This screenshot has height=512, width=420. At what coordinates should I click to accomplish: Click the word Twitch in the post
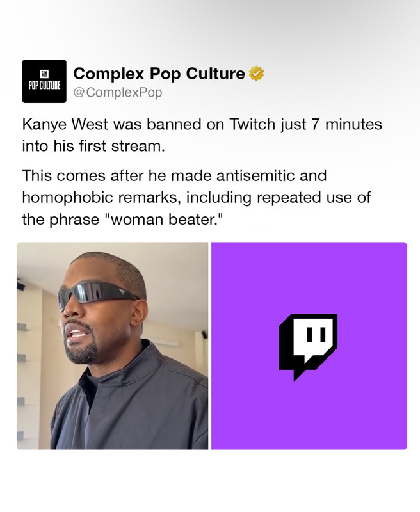click(x=252, y=124)
